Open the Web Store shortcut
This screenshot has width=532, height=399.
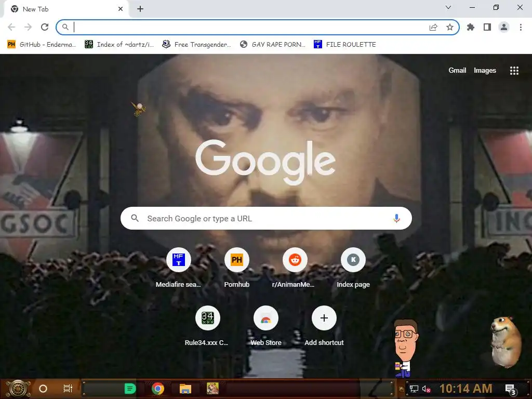pyautogui.click(x=266, y=326)
